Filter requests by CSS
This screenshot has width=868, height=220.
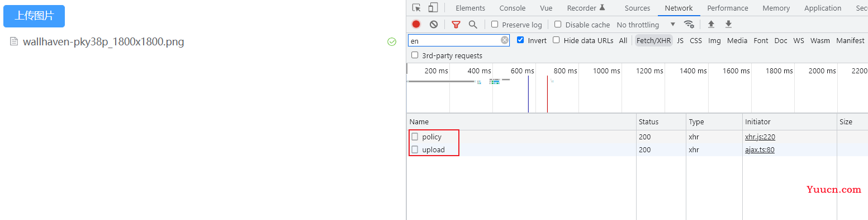(x=696, y=40)
